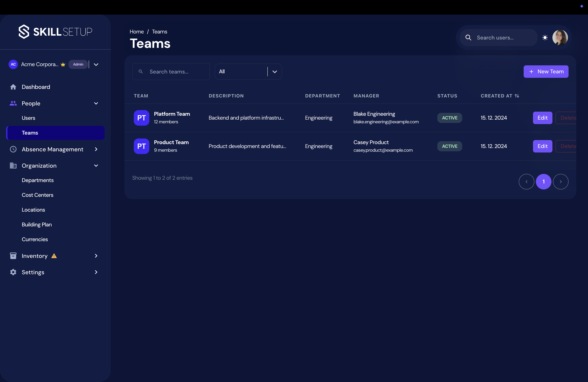Click the search magnifier in Search teams field
588x382 pixels.
tap(141, 71)
